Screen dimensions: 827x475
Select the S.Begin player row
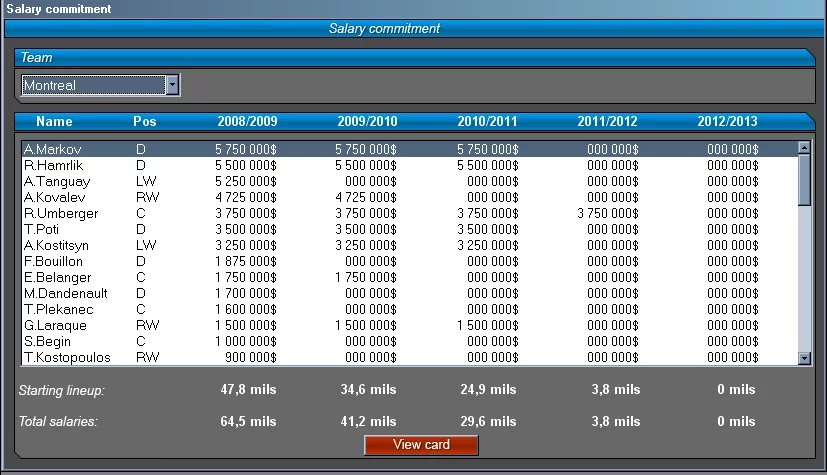[x=410, y=341]
